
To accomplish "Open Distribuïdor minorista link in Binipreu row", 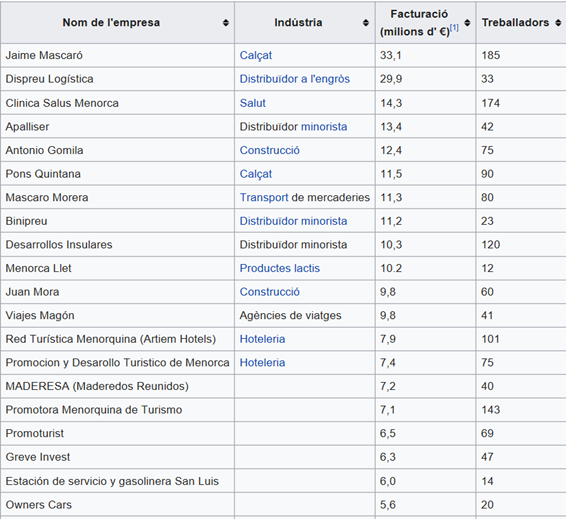I will point(293,221).
